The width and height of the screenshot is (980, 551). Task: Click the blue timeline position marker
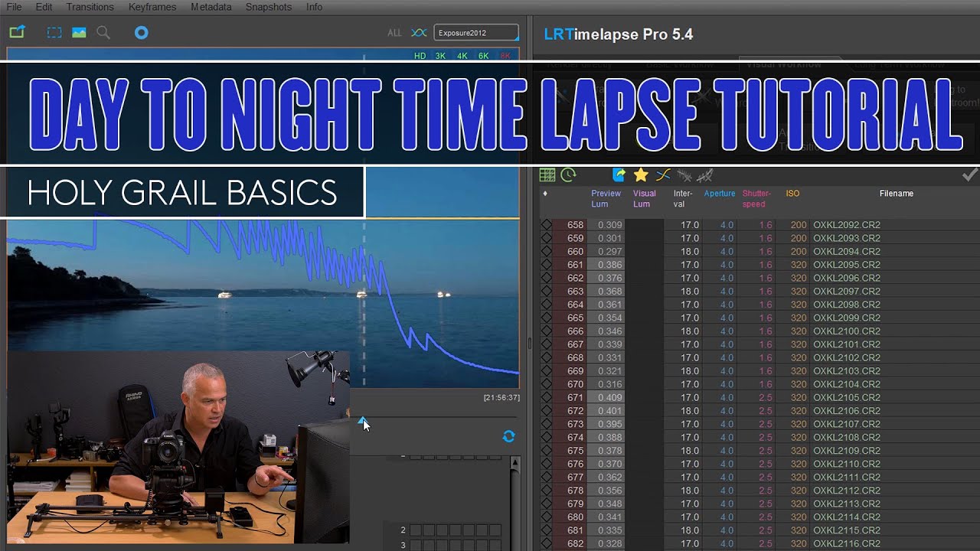pyautogui.click(x=362, y=421)
